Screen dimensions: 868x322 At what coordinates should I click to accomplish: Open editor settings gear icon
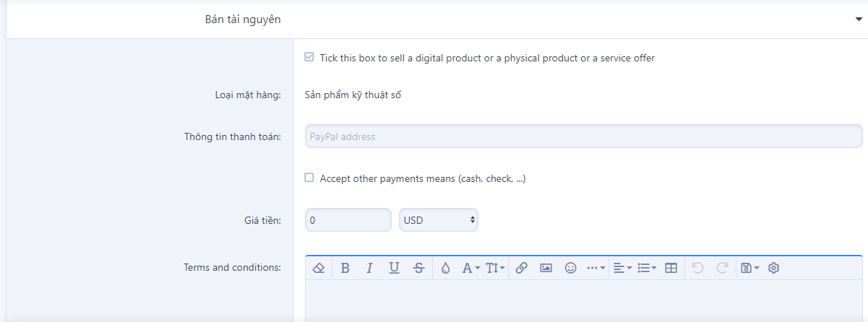773,268
